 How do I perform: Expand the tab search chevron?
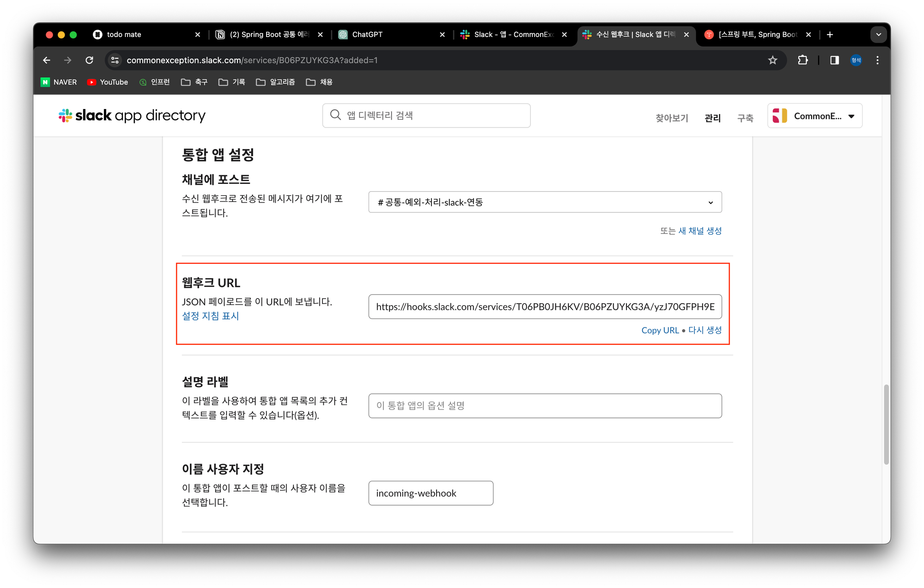(x=878, y=35)
